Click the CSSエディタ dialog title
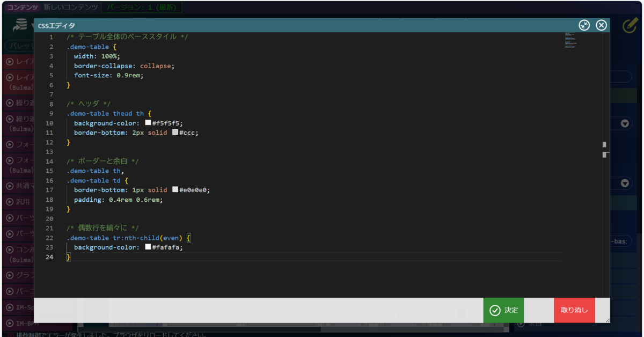 [x=56, y=25]
